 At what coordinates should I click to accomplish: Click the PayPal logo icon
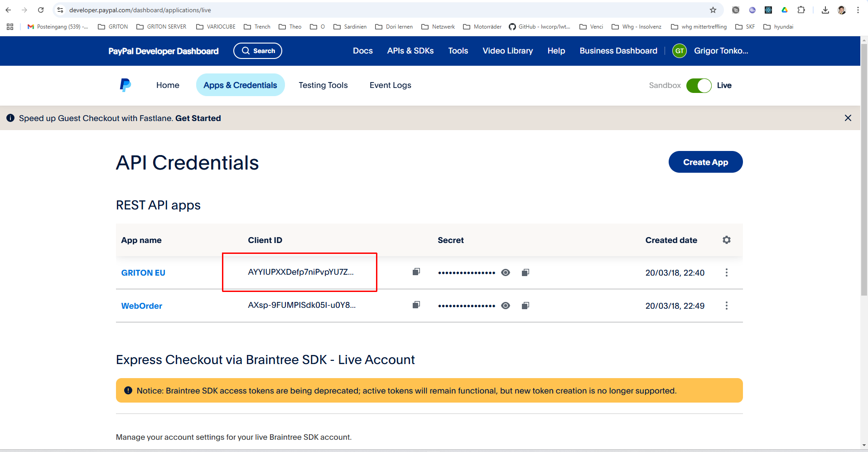[x=125, y=85]
